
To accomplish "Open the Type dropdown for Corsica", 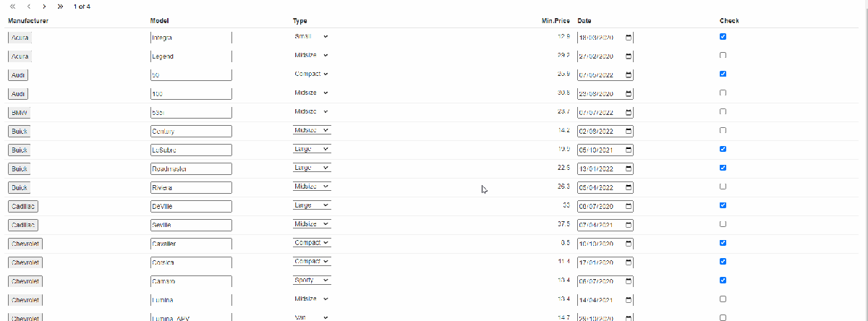I will (312, 261).
